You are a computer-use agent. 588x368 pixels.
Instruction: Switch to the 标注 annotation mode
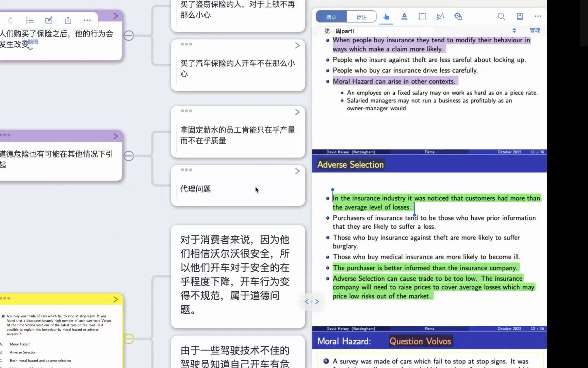pos(361,17)
